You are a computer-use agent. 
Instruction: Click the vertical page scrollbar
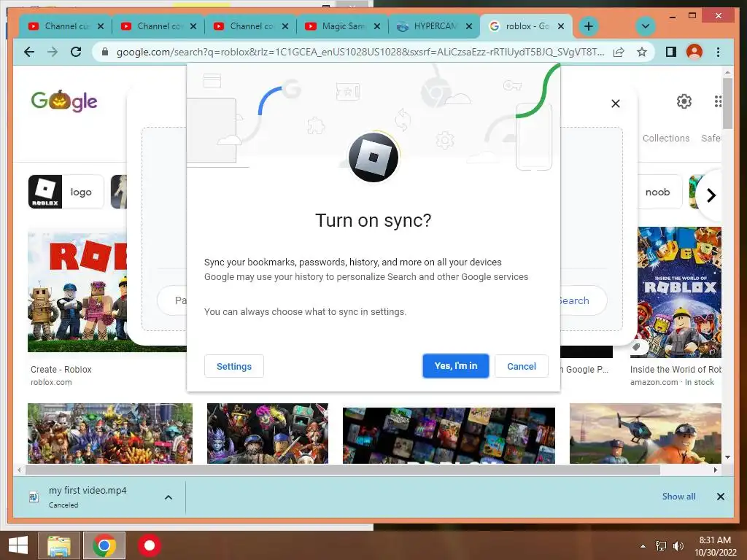[x=727, y=104]
